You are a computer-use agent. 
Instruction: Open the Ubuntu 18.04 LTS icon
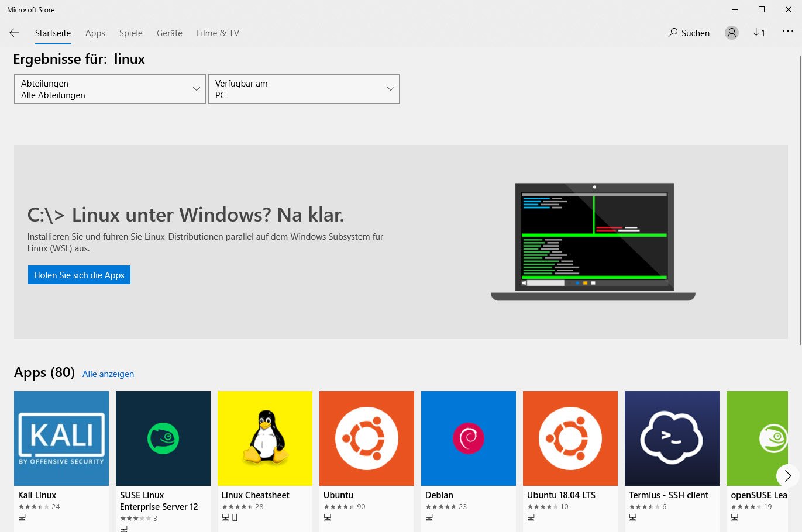[570, 438]
